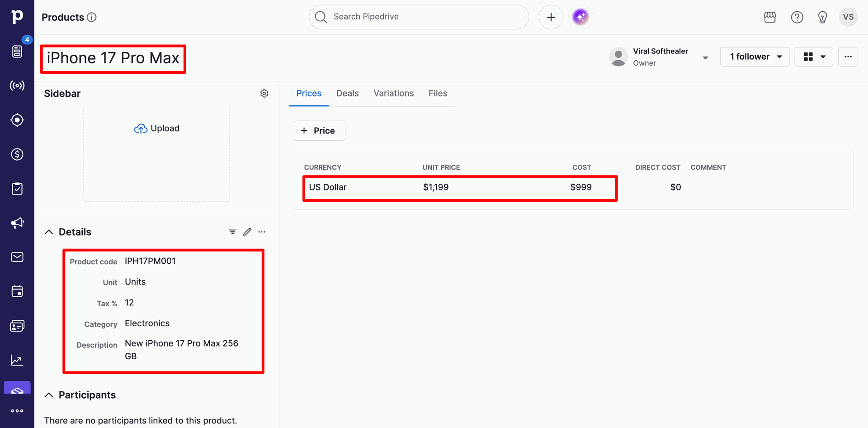Open the Help question mark icon
The image size is (868, 428).
click(797, 17)
